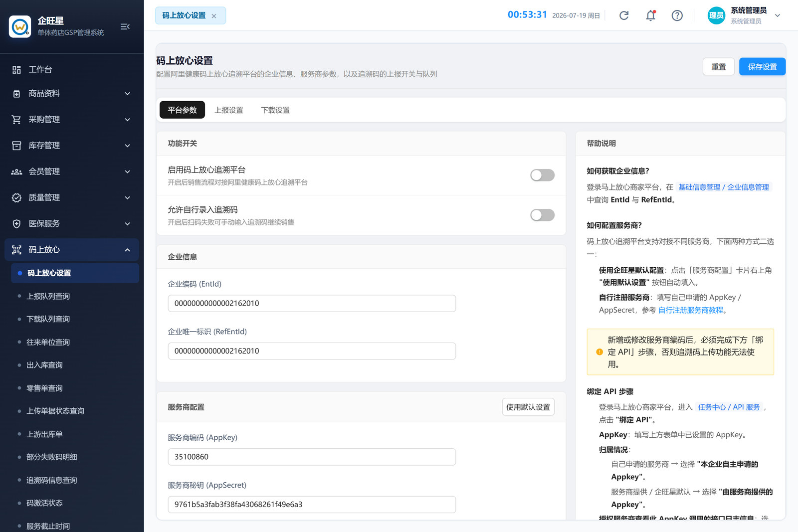Follow 任务中心 / API 服务 link
The image size is (798, 532).
coord(729,407)
